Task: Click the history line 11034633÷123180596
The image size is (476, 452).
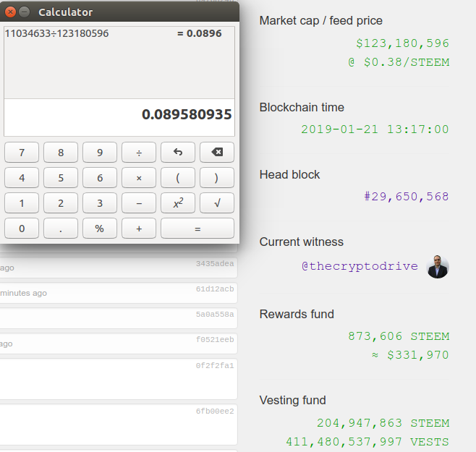Action: (56, 33)
